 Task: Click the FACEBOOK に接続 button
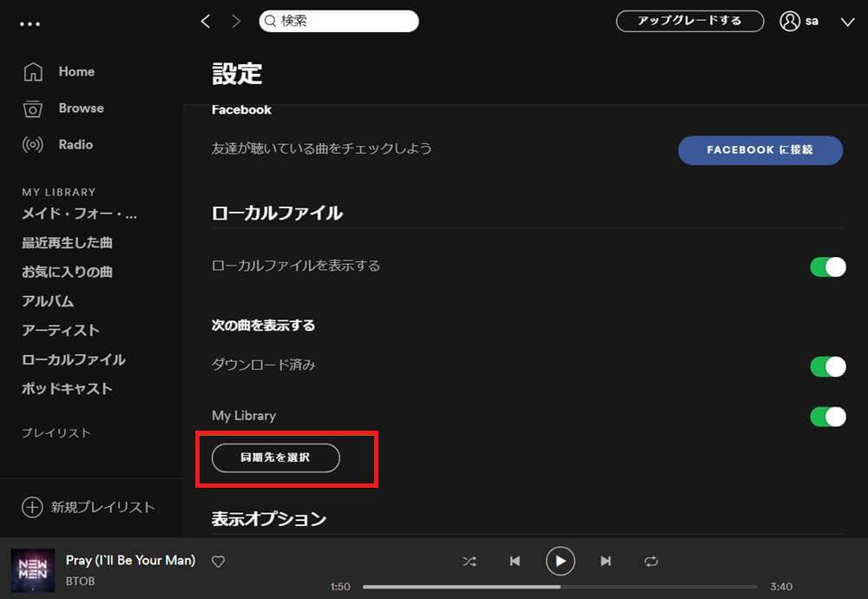tap(760, 150)
